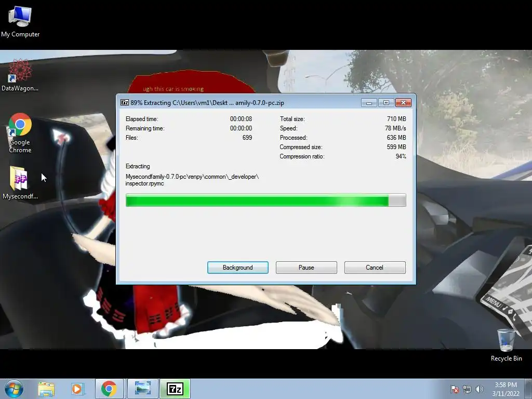The width and height of the screenshot is (532, 399).
Task: Click the Total size value 710 MB
Action: point(396,119)
